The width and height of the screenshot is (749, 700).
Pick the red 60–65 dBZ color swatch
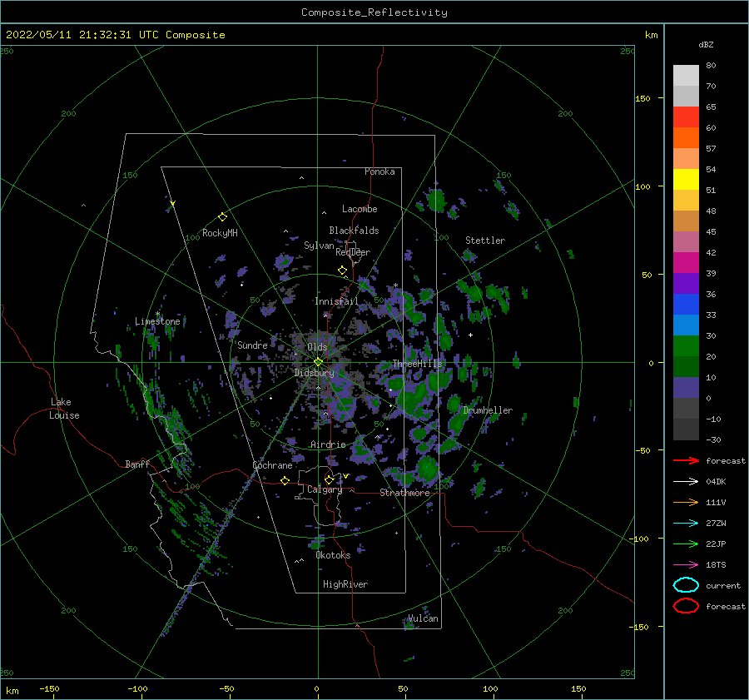(x=686, y=117)
